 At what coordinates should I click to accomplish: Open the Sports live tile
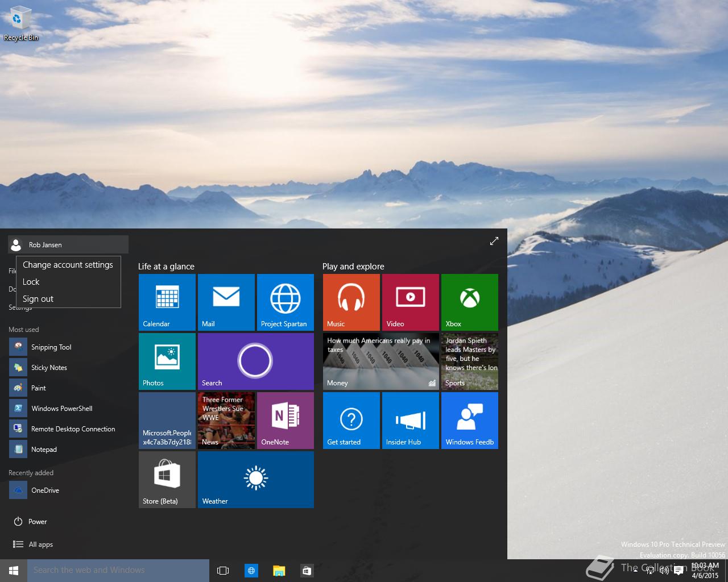pyautogui.click(x=470, y=361)
